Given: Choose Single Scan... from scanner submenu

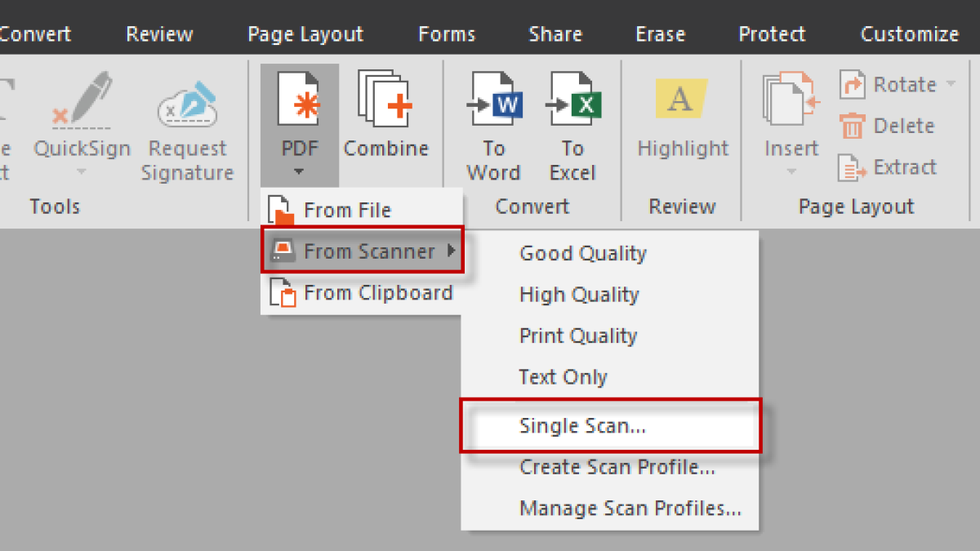Looking at the screenshot, I should pos(582,425).
